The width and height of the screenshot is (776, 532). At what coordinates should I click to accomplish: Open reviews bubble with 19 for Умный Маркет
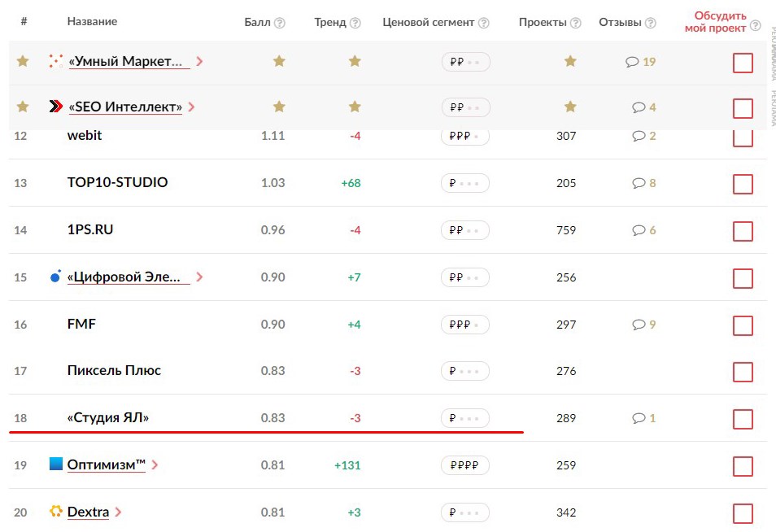tap(640, 62)
